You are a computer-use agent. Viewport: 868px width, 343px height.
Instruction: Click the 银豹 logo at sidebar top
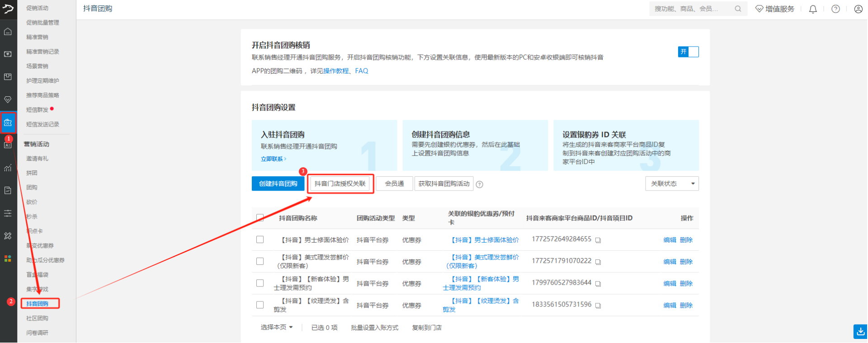click(8, 8)
